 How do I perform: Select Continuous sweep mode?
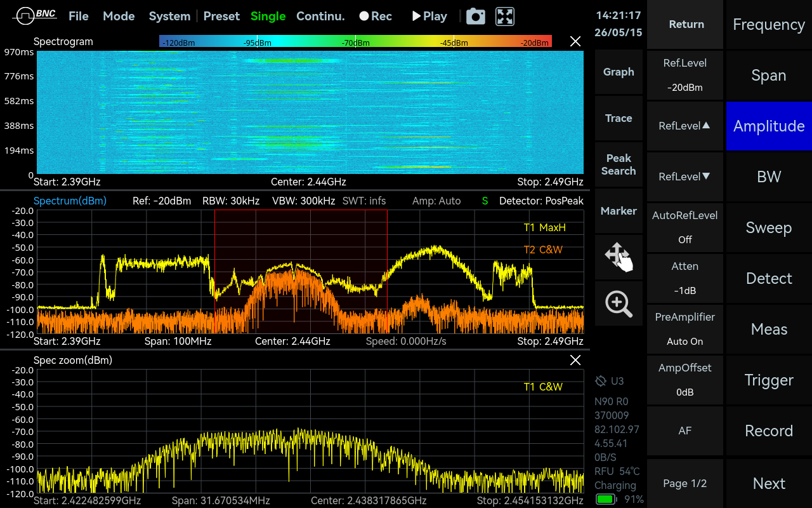click(x=320, y=17)
